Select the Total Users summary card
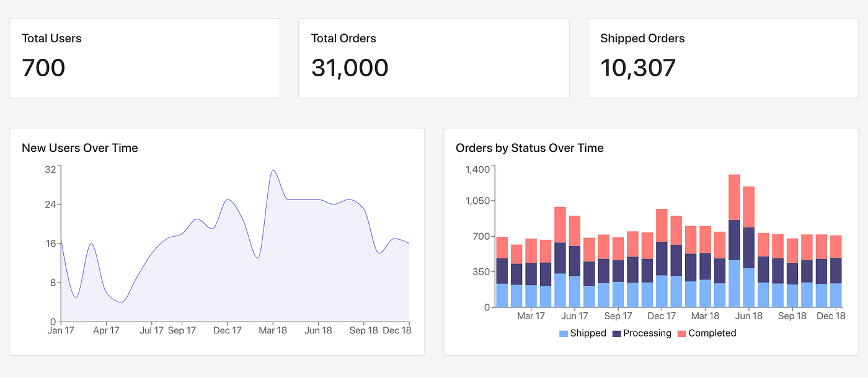Viewport: 868px width, 378px height. point(144,58)
